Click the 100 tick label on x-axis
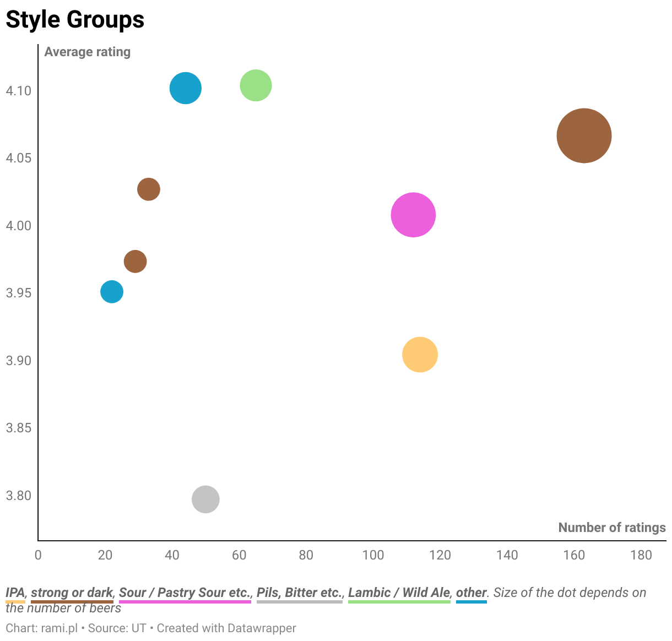 click(373, 555)
